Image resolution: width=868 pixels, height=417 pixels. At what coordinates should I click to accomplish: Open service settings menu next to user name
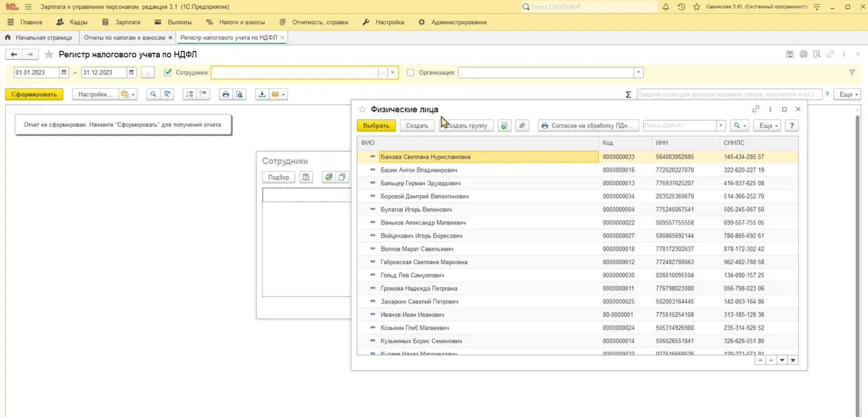[x=817, y=7]
